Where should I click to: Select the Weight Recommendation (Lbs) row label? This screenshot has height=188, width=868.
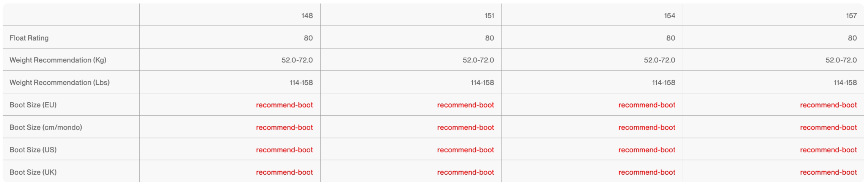point(59,83)
